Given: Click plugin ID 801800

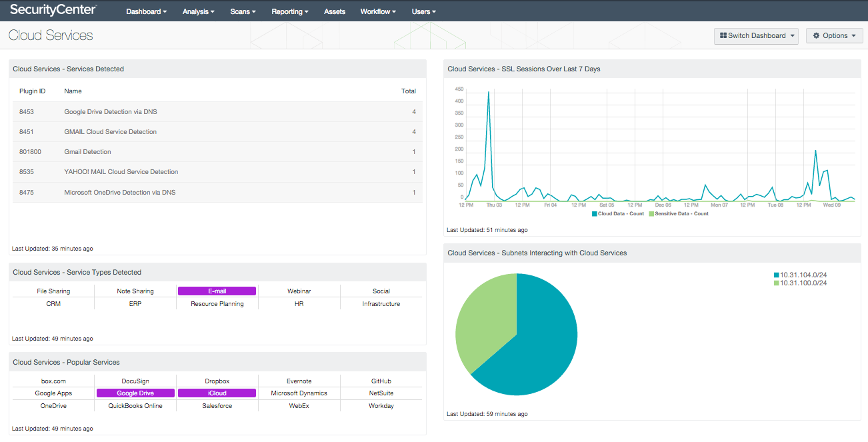Looking at the screenshot, I should click(30, 152).
